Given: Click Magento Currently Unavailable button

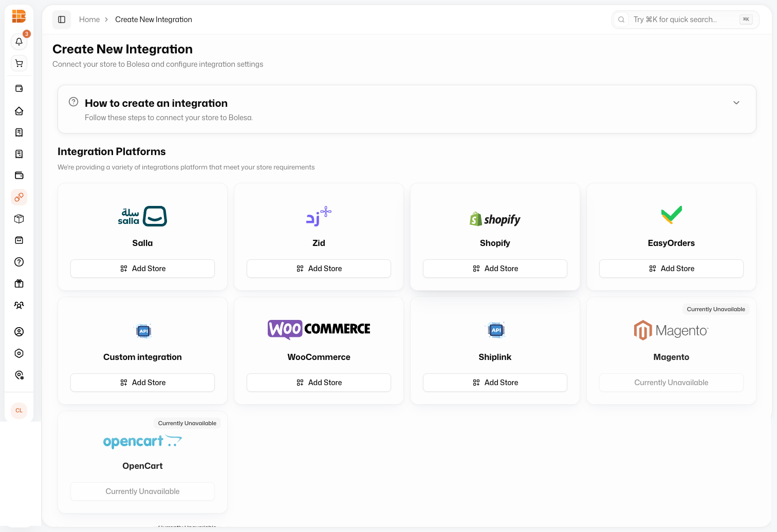Looking at the screenshot, I should [671, 383].
